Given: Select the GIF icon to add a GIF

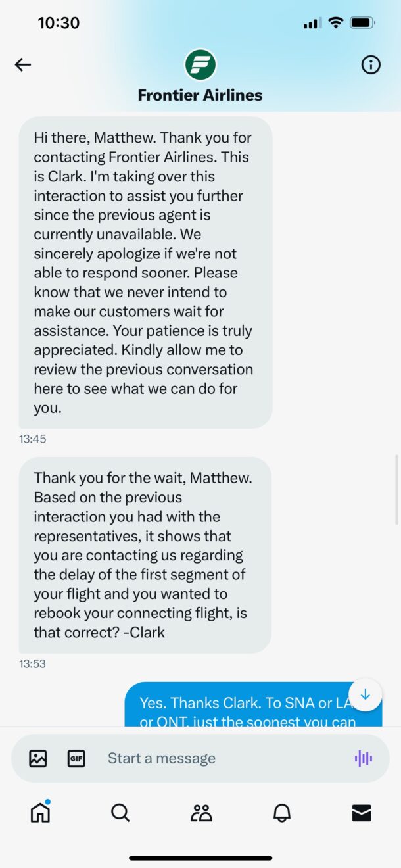Looking at the screenshot, I should pos(77,758).
